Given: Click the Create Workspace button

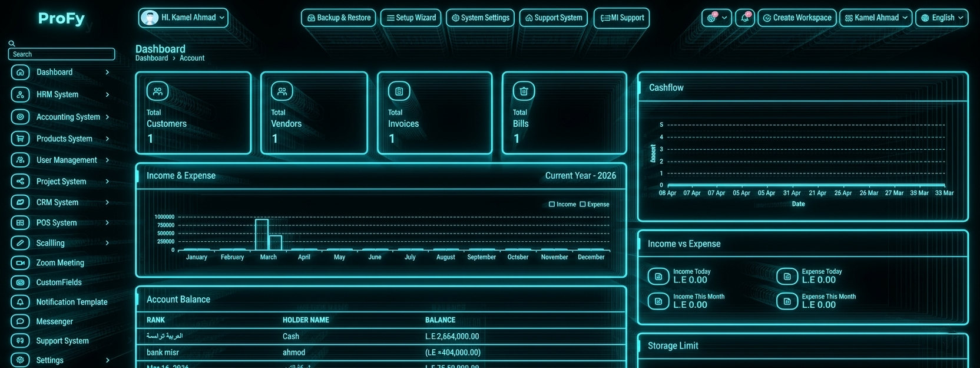Looking at the screenshot, I should pyautogui.click(x=797, y=18).
